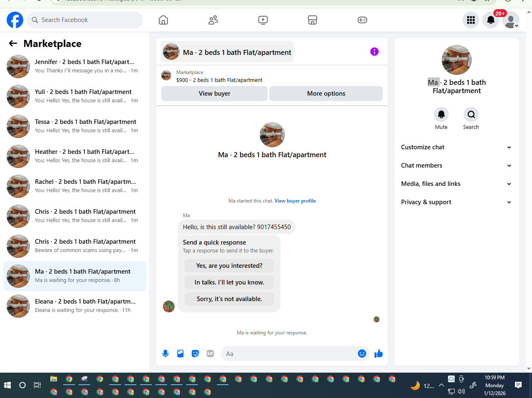Screen dimensions: 532x398
Task: Open the Facebook menu grid icon
Action: tap(471, 20)
